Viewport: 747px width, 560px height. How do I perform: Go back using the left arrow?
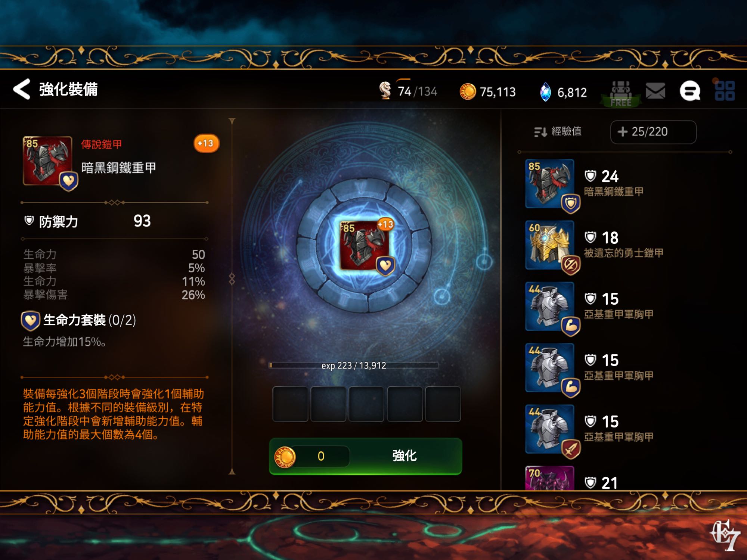(21, 89)
